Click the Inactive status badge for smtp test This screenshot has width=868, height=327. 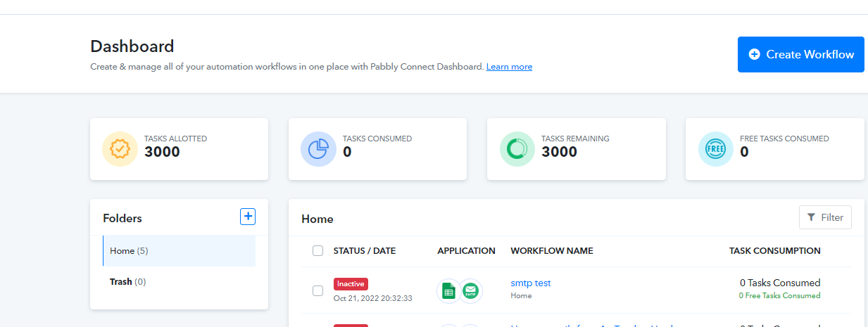(x=351, y=284)
